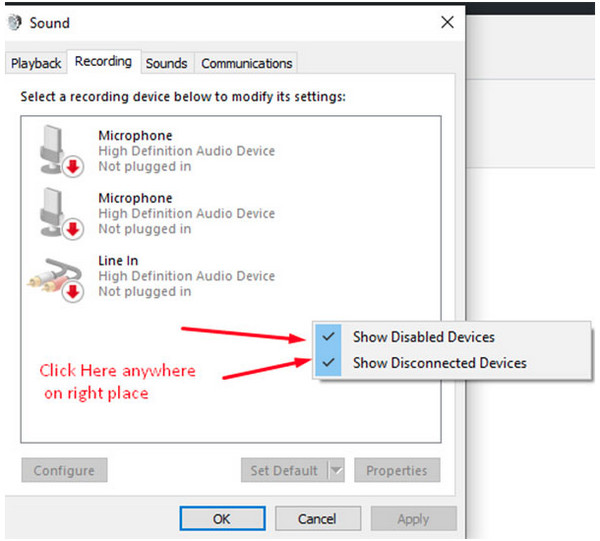Click 'Not plugged in' under second Microphone
This screenshot has height=541, width=600.
(145, 229)
